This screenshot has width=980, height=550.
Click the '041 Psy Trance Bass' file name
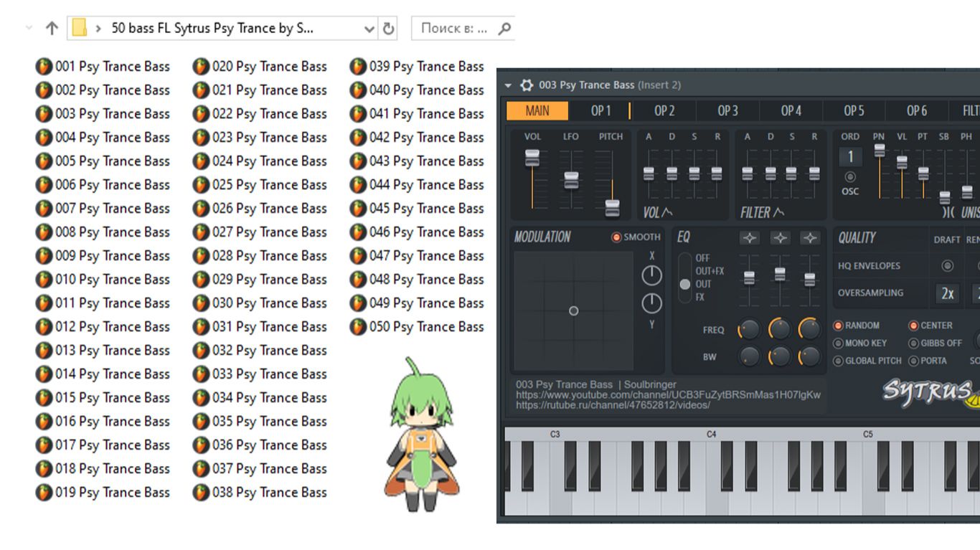click(x=427, y=114)
